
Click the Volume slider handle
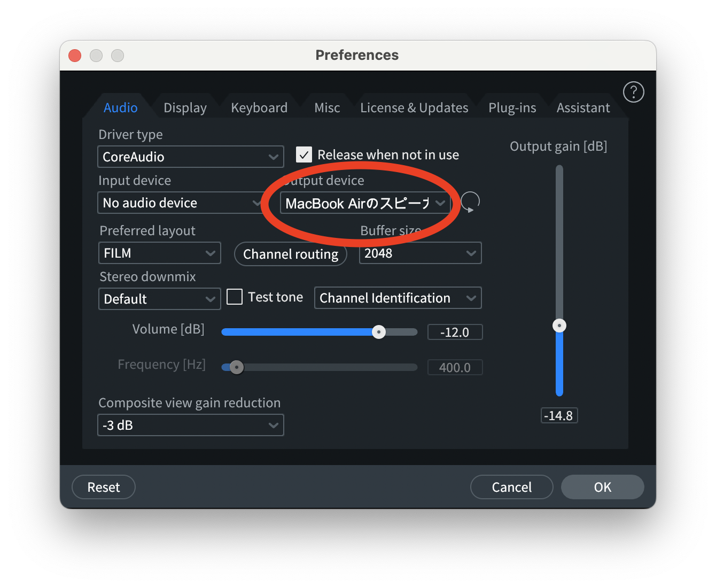(x=379, y=332)
